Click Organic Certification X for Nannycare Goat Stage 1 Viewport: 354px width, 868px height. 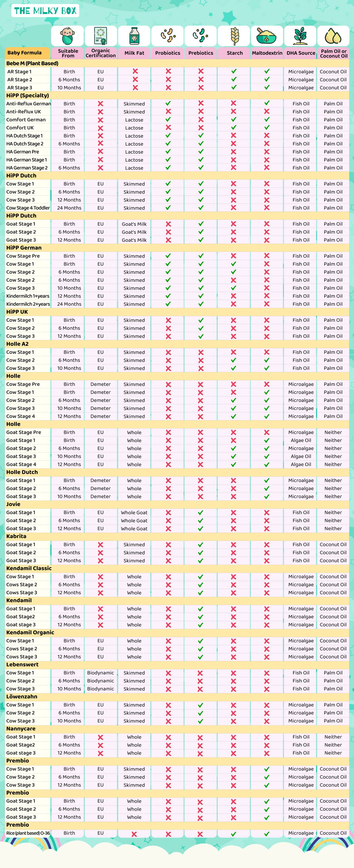(x=100, y=737)
